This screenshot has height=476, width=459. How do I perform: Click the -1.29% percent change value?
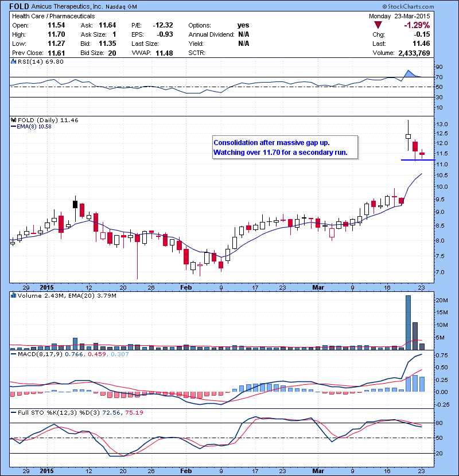pyautogui.click(x=417, y=25)
